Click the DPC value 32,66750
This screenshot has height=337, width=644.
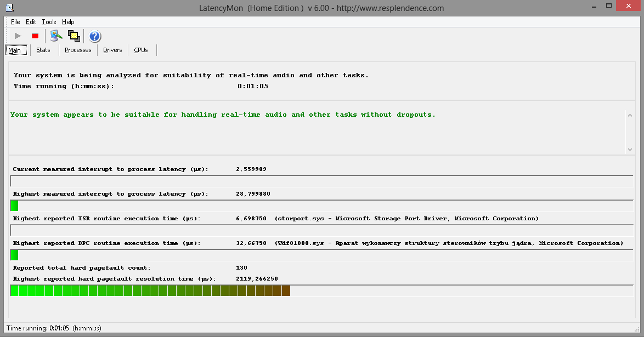click(x=251, y=243)
